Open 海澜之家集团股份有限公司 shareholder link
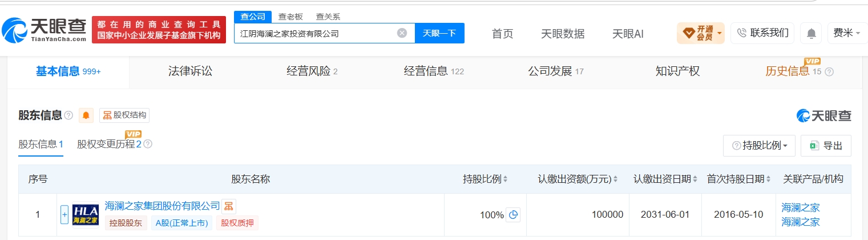Image resolution: width=868 pixels, height=240 pixels. click(x=163, y=206)
